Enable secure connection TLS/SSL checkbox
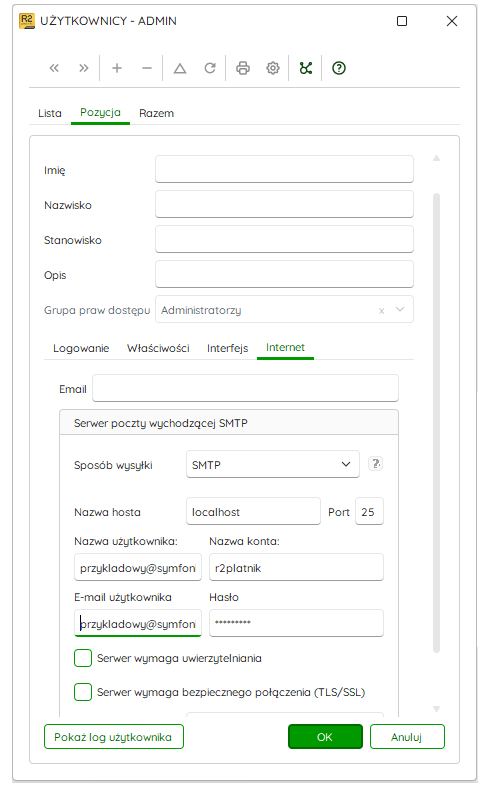 83,692
